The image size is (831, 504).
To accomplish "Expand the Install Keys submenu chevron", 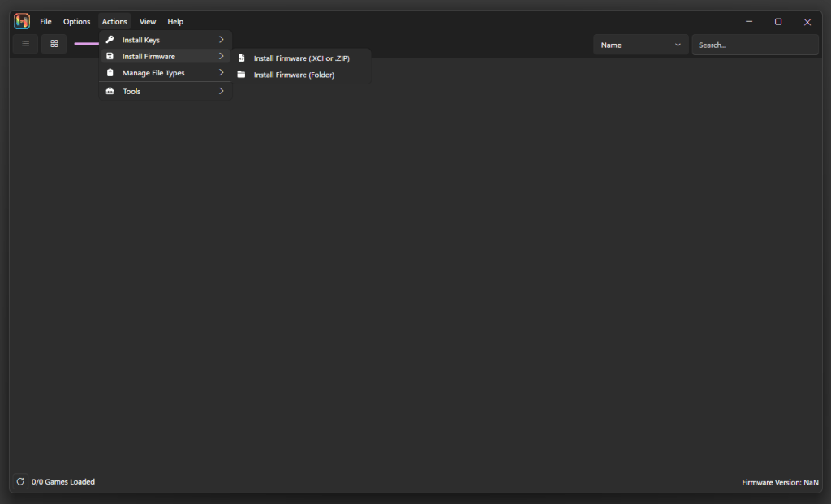I will 221,39.
